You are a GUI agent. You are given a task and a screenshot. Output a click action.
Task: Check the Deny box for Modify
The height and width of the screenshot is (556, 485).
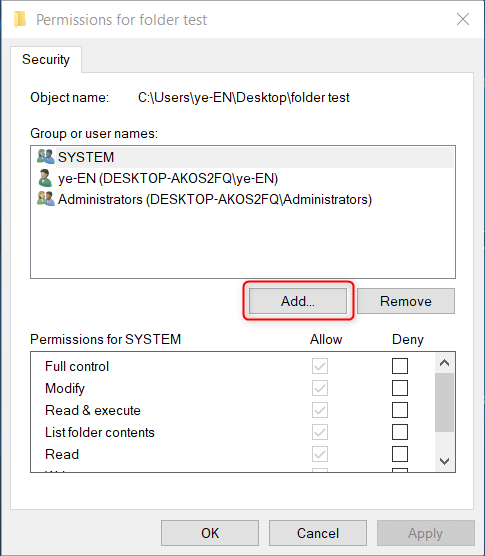[400, 388]
